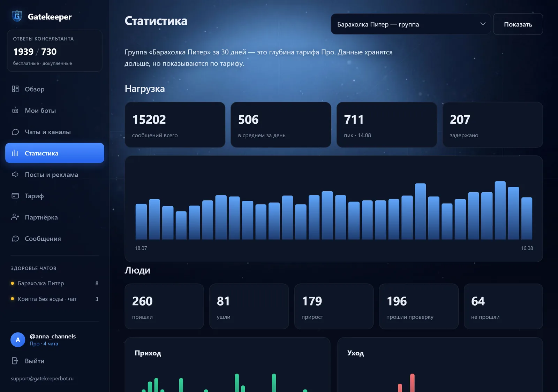The width and height of the screenshot is (558, 392).
Task: Click the Здоровье чатов heading
Action: [33, 268]
